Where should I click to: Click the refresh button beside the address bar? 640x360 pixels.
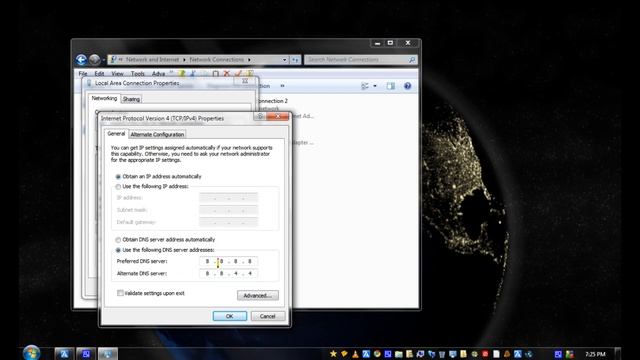[295, 60]
